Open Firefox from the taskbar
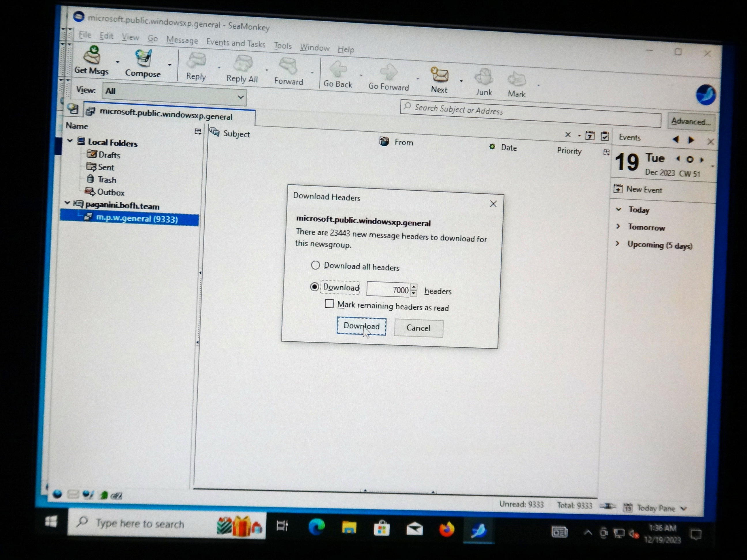This screenshot has width=747, height=560. tap(447, 529)
